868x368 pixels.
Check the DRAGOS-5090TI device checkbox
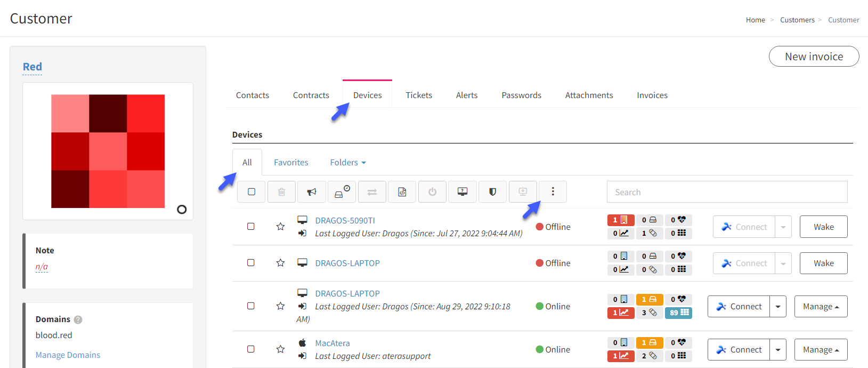pyautogui.click(x=251, y=227)
